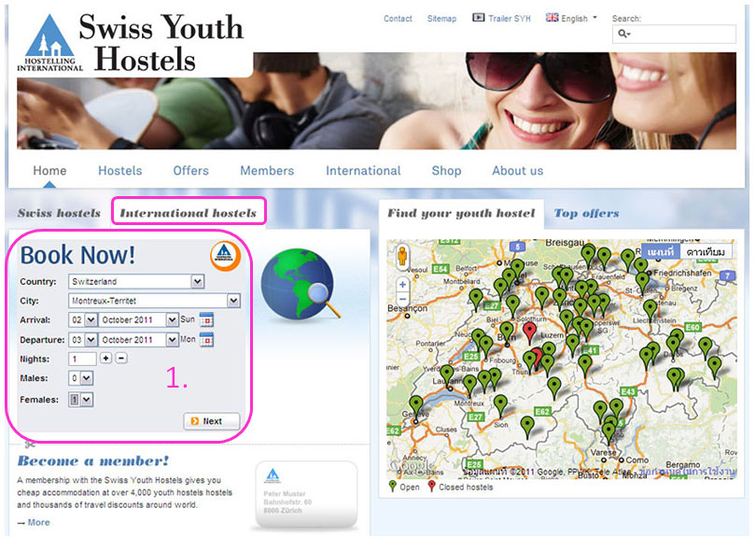Open the City dropdown showing Montreux-Territet

click(x=154, y=301)
